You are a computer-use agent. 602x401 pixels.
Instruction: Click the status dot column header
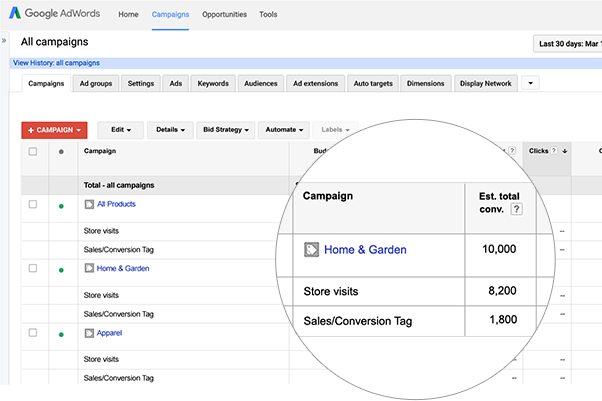(x=61, y=152)
